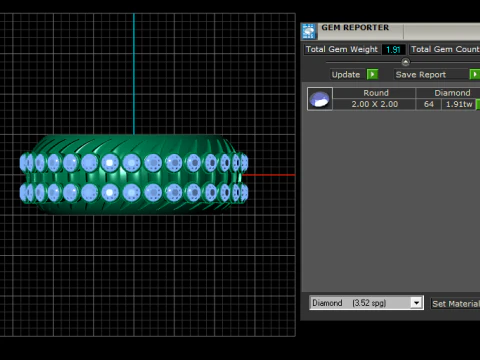Click the Diamond material cell in gem row
The image size is (480, 360).
pyautogui.click(x=449, y=93)
